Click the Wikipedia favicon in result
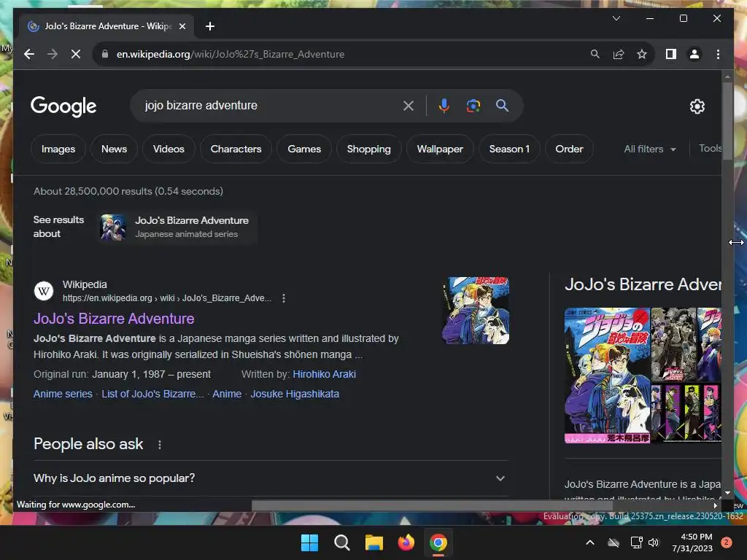 coord(43,291)
